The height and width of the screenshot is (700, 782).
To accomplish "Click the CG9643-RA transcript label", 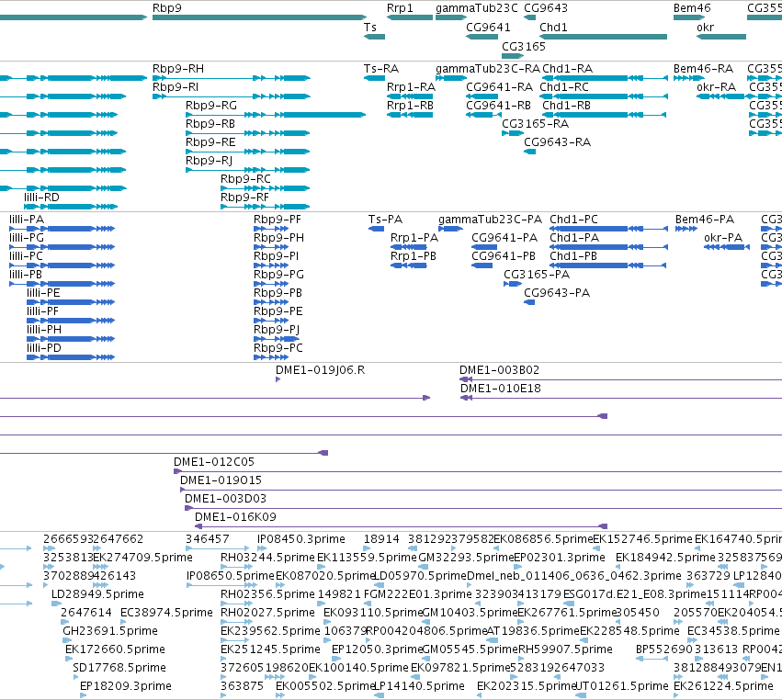I will coord(557,142).
